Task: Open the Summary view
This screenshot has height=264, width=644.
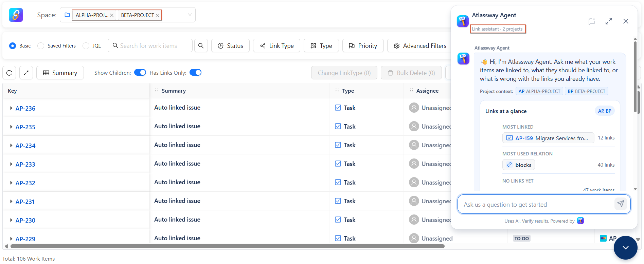Action: 60,73
